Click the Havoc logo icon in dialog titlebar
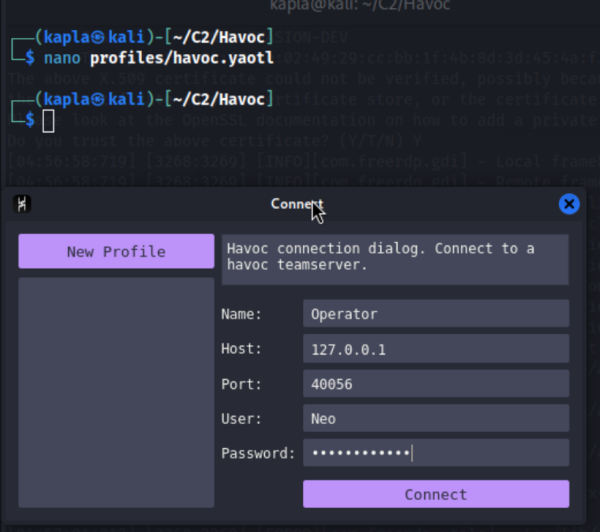This screenshot has height=532, width=600. click(22, 204)
